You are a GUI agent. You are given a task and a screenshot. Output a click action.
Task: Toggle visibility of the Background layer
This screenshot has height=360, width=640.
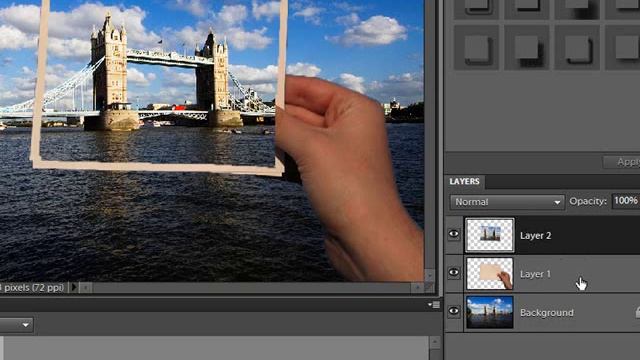tap(453, 311)
